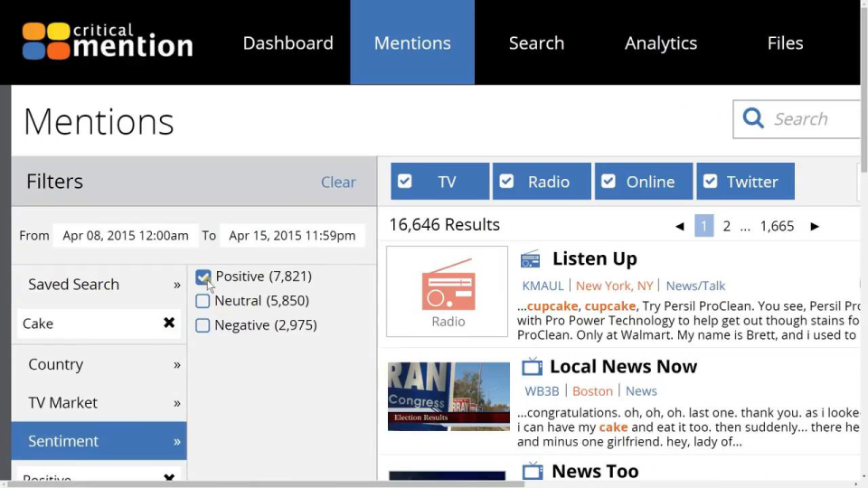This screenshot has width=868, height=488.
Task: Open the News Too mention
Action: click(x=595, y=471)
